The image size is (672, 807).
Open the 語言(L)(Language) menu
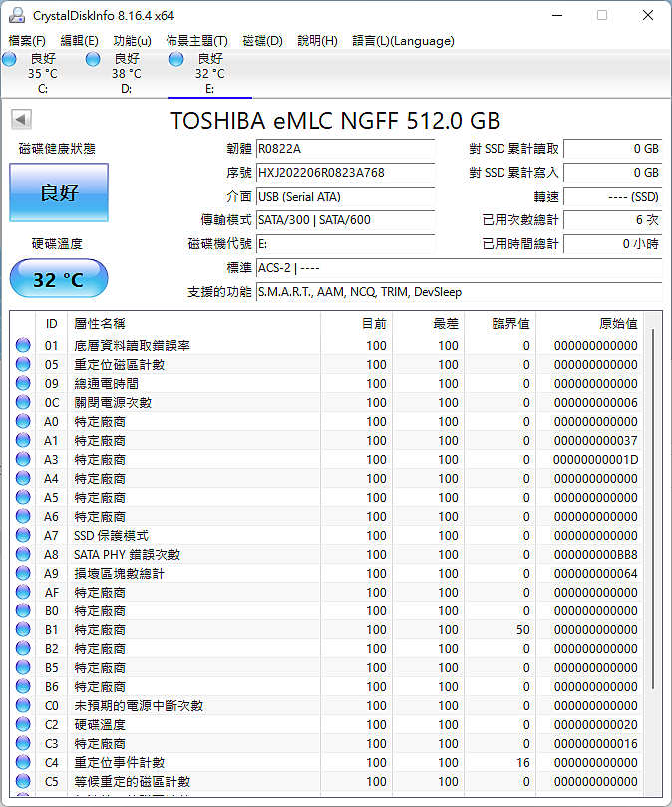(x=404, y=41)
